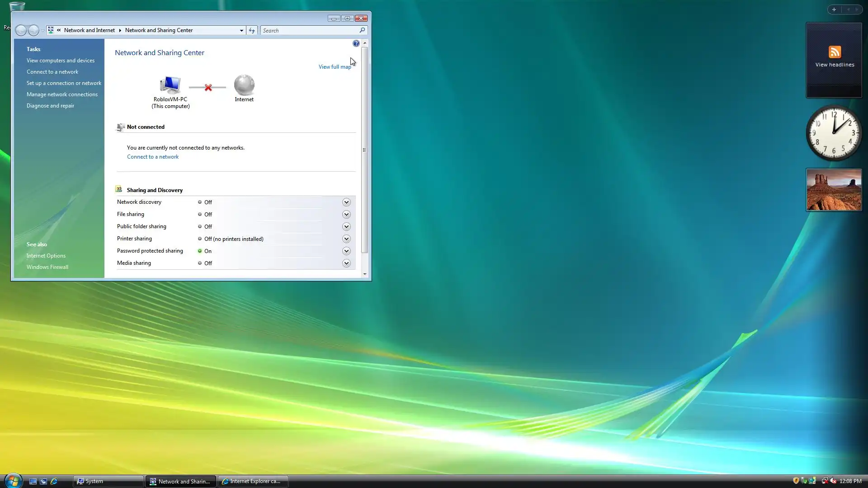Expand the Network discovery settings

(x=346, y=202)
